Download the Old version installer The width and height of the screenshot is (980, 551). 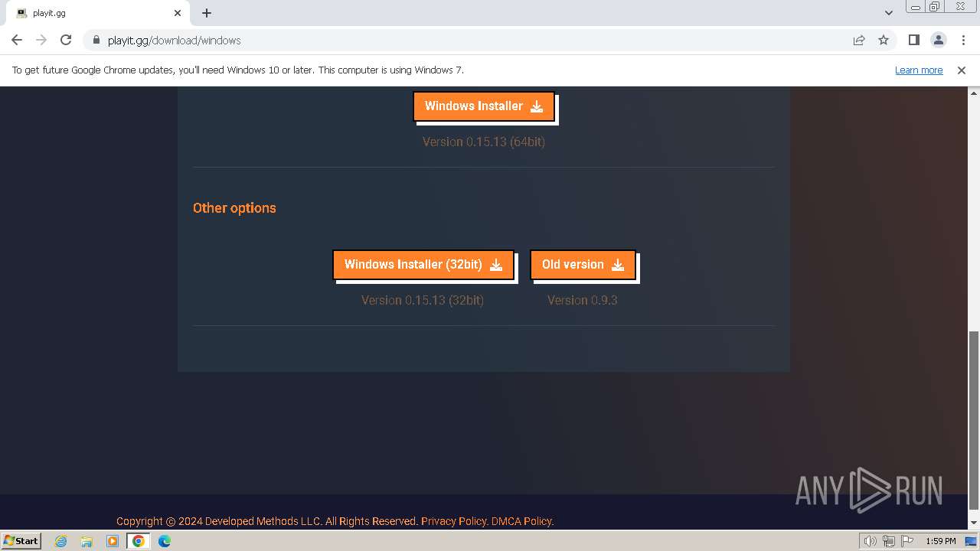[583, 265]
